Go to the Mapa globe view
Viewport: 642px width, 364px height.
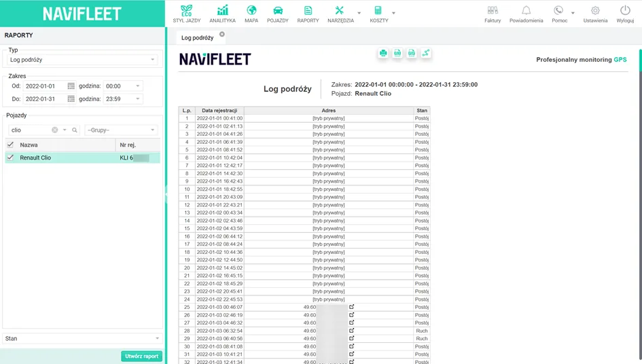[x=251, y=14]
